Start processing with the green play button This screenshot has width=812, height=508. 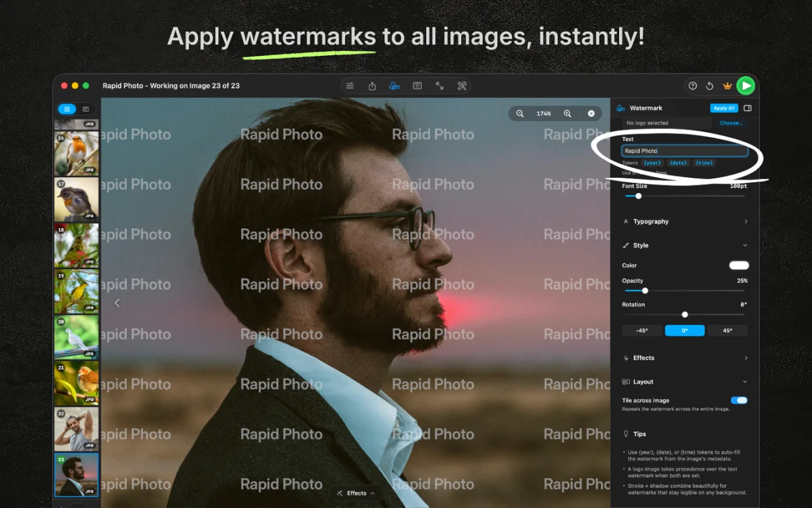[746, 86]
